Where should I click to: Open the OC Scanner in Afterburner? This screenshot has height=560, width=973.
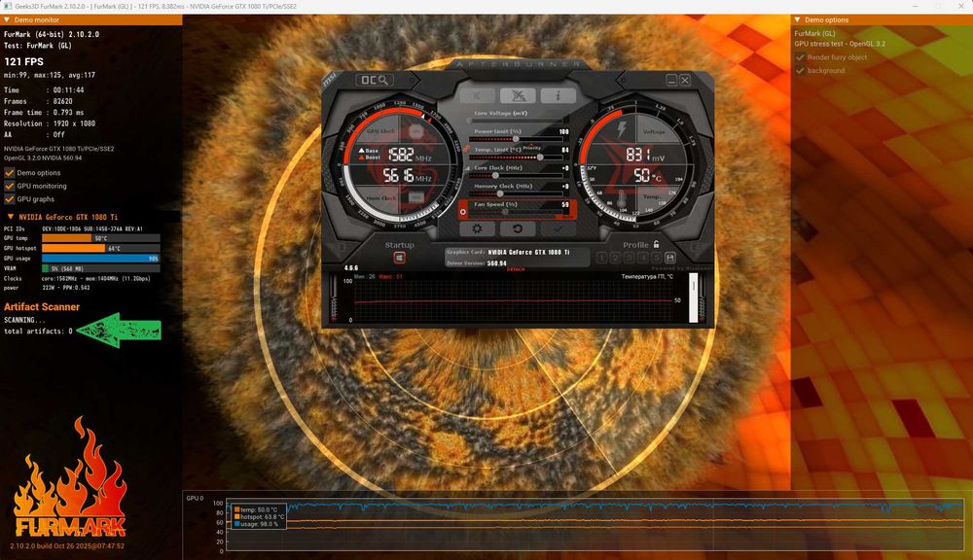[375, 80]
